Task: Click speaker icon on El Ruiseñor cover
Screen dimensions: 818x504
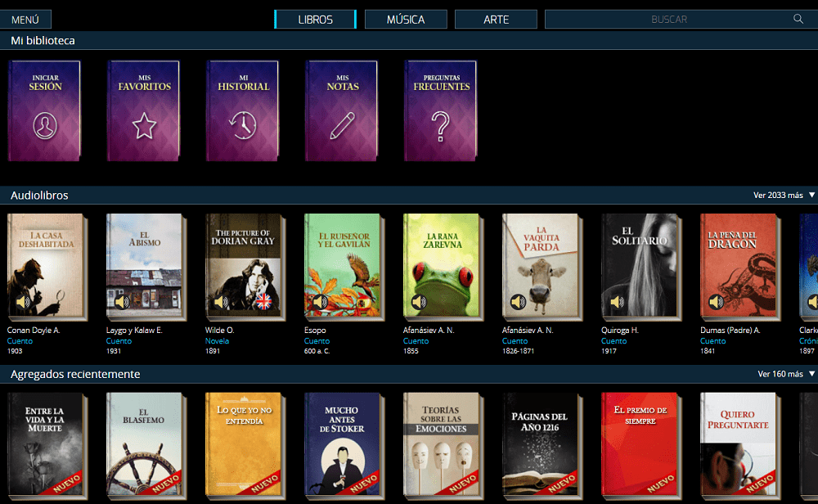Action: click(x=320, y=302)
